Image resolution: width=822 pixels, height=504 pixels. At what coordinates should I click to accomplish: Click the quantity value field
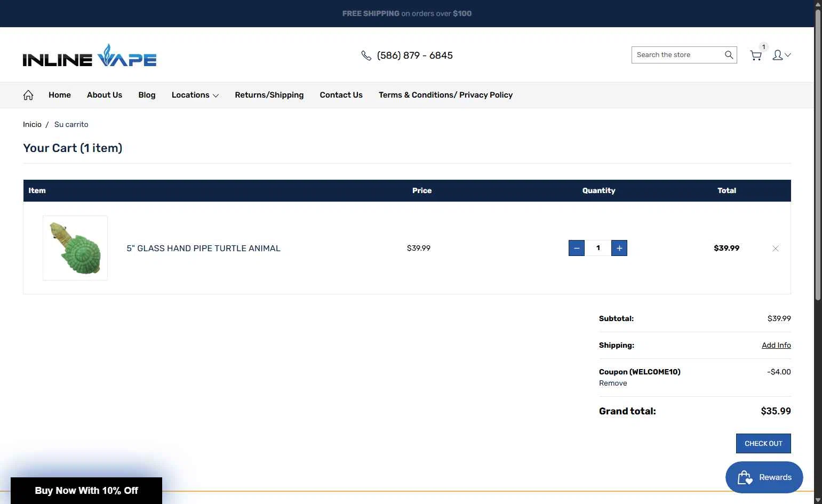pyautogui.click(x=598, y=248)
